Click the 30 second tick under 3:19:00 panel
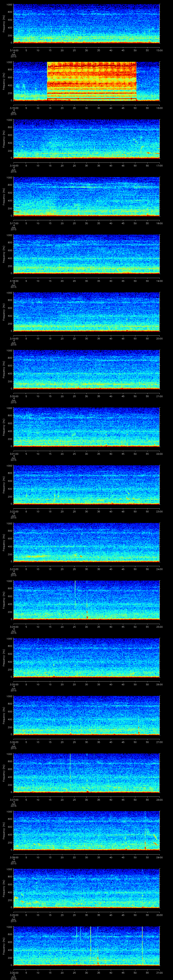 [87, 339]
